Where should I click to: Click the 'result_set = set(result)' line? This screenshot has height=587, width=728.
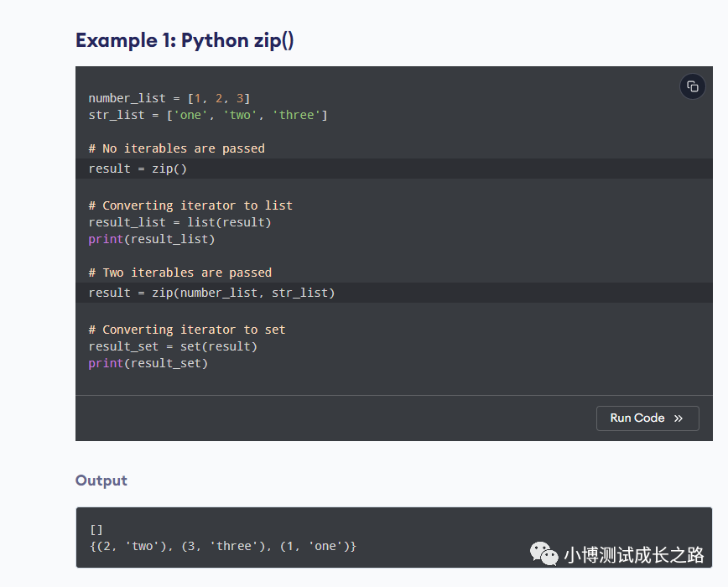tap(173, 346)
